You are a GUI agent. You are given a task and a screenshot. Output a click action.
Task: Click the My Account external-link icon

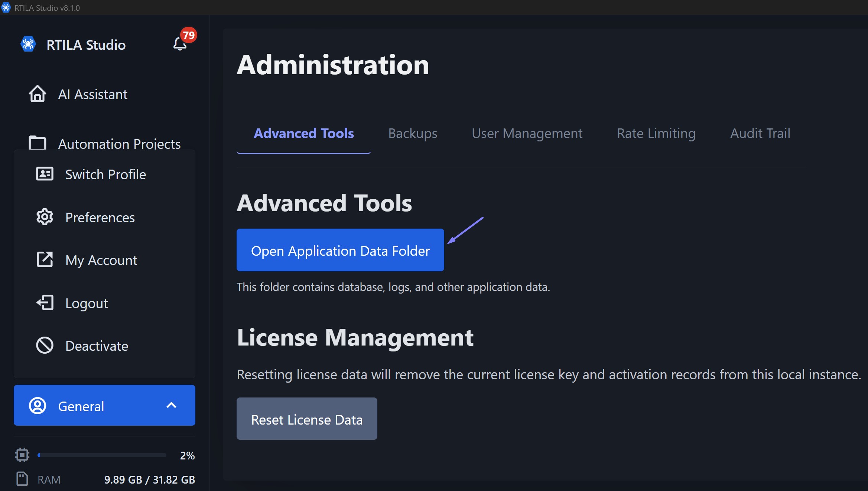tap(45, 259)
